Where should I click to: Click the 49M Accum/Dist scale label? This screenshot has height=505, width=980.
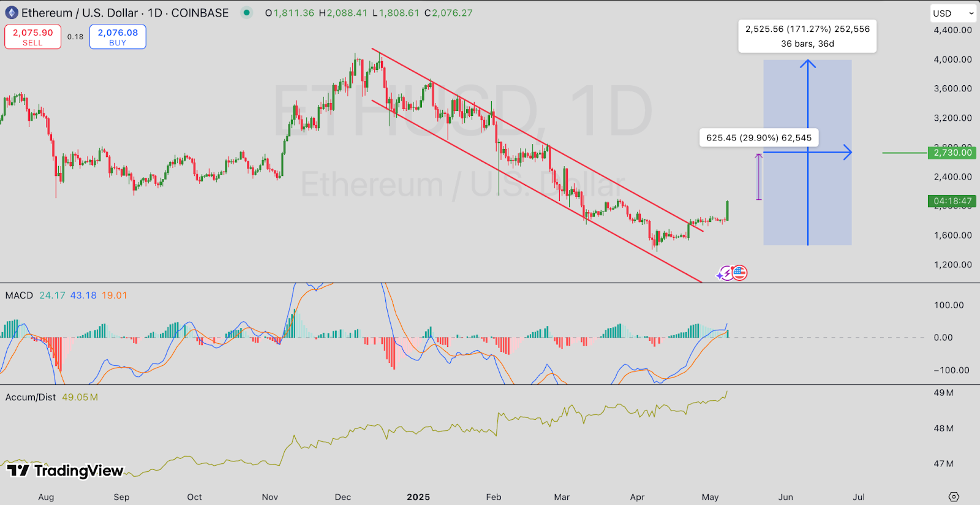pos(943,393)
